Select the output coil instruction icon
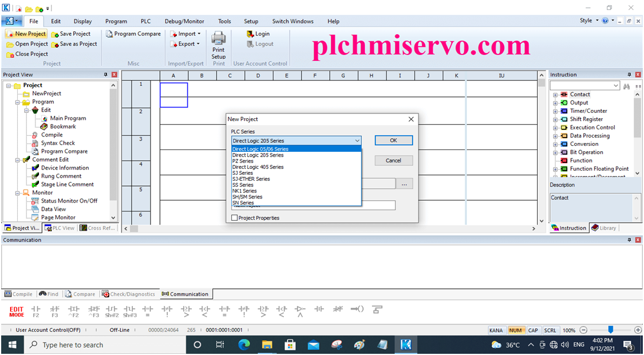The width and height of the screenshot is (644, 355). click(x=357, y=309)
